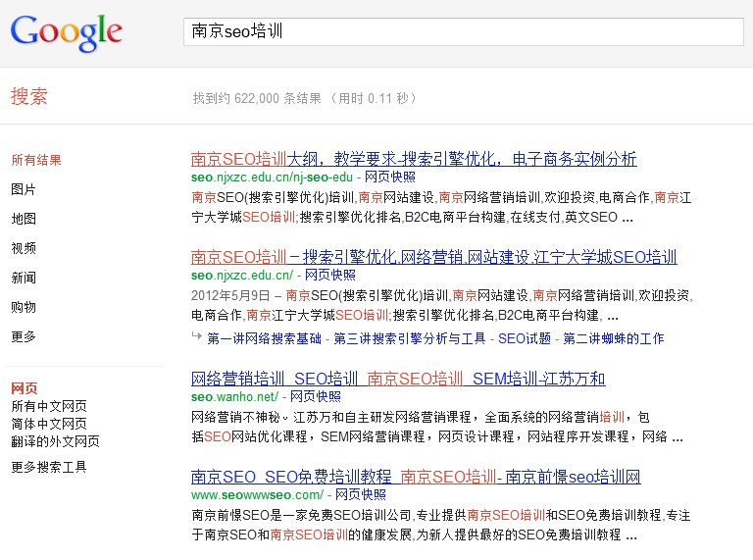Open 网页快照 for seo.njxzc.edu.cn/
The height and width of the screenshot is (560, 753).
click(330, 276)
